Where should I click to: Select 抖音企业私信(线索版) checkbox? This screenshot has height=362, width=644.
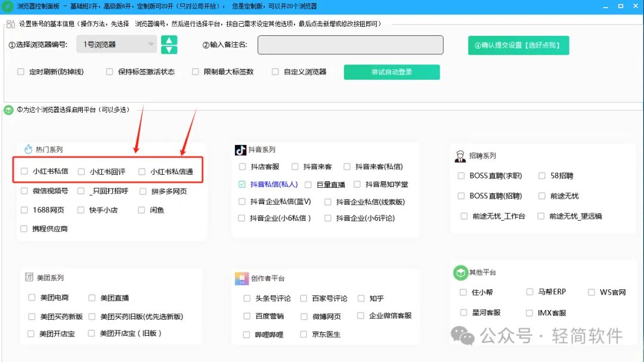(x=328, y=202)
